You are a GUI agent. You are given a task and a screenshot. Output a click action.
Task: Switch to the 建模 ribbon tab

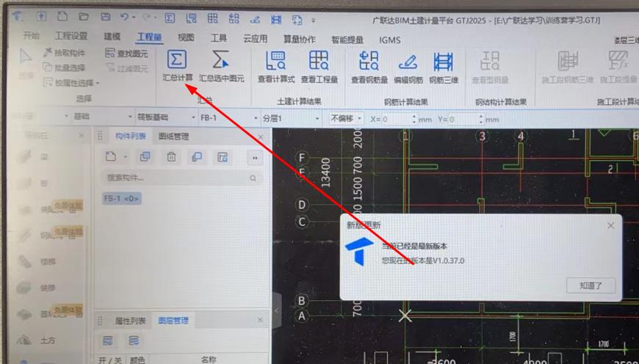(112, 36)
